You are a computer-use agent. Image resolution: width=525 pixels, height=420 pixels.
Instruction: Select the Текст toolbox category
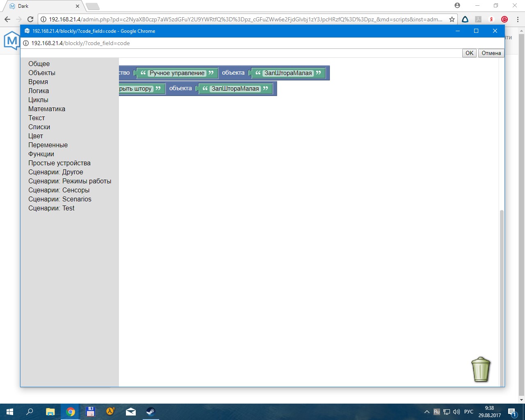37,118
